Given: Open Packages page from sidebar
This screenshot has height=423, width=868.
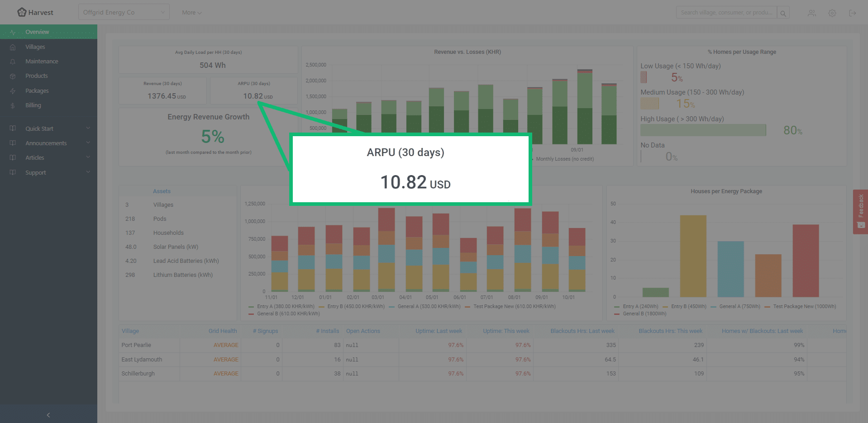Looking at the screenshot, I should (37, 91).
